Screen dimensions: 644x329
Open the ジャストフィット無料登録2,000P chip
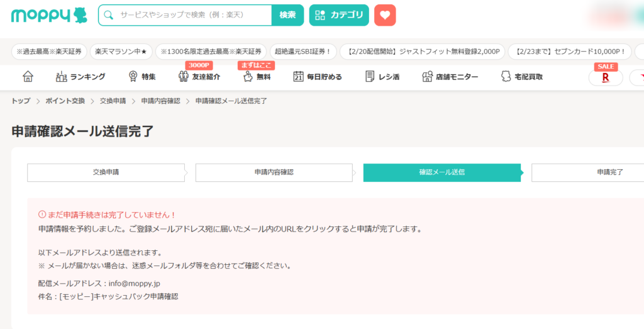tap(422, 52)
